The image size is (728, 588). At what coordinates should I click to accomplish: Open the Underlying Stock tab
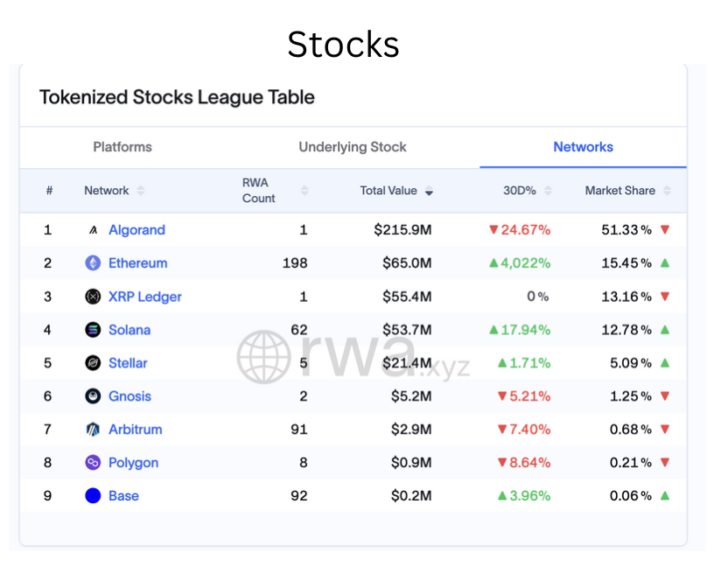pyautogui.click(x=353, y=147)
